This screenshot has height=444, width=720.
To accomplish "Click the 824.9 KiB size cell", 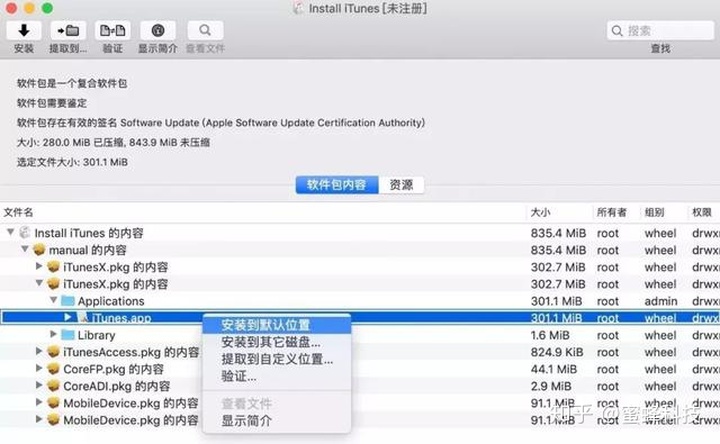I will [557, 352].
